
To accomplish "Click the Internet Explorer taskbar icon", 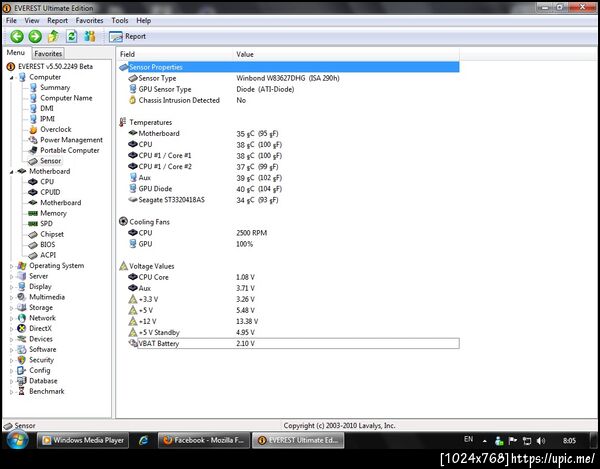I will pyautogui.click(x=144, y=441).
